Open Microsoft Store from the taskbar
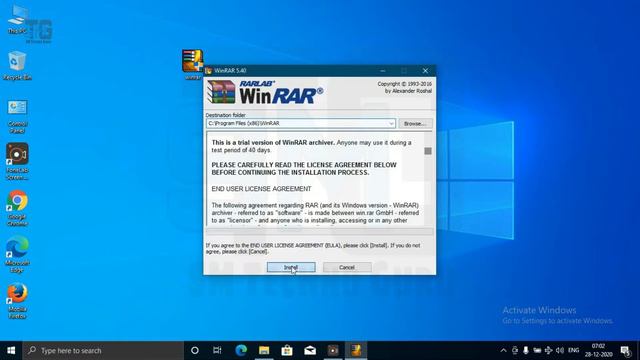 click(287, 351)
